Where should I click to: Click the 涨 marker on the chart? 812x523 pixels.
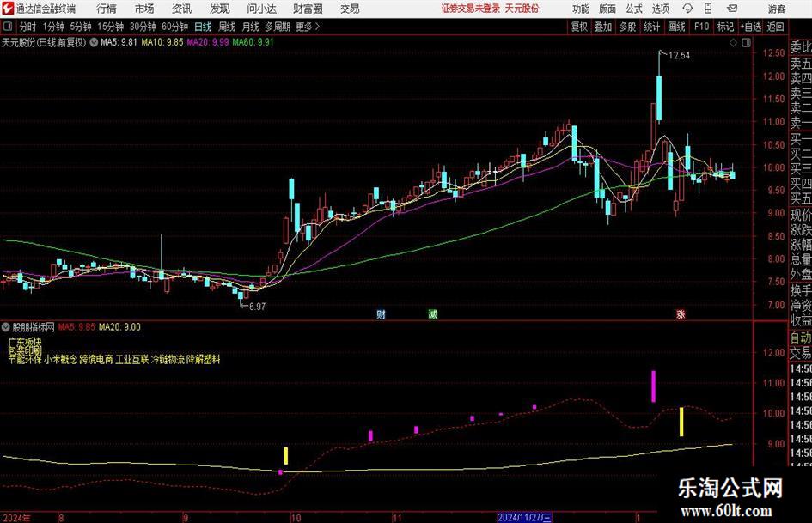point(681,314)
